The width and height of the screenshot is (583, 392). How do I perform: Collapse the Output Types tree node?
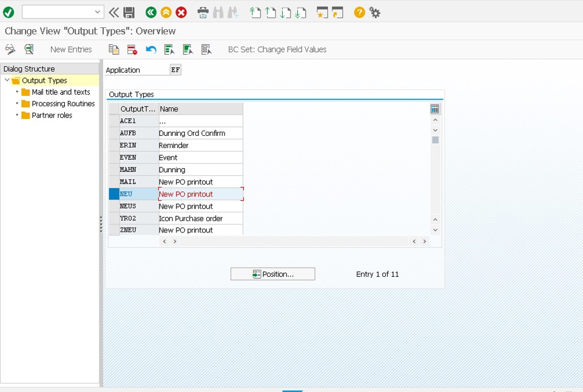pos(7,80)
